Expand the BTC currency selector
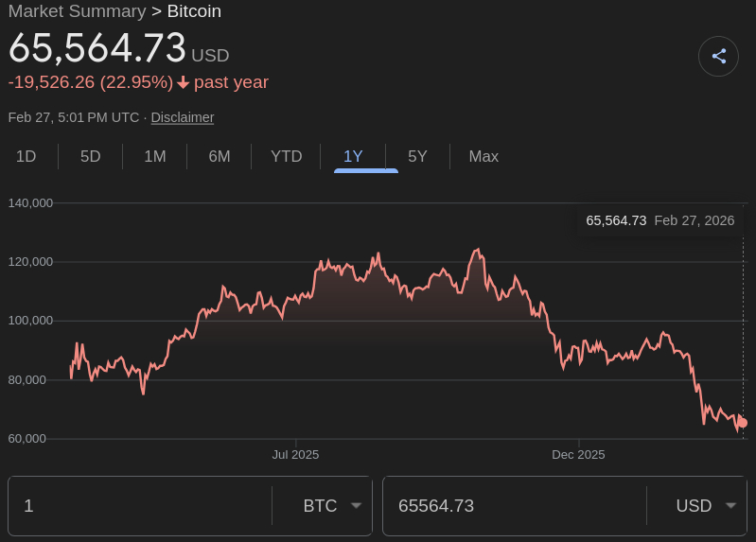The image size is (756, 542). [320, 506]
